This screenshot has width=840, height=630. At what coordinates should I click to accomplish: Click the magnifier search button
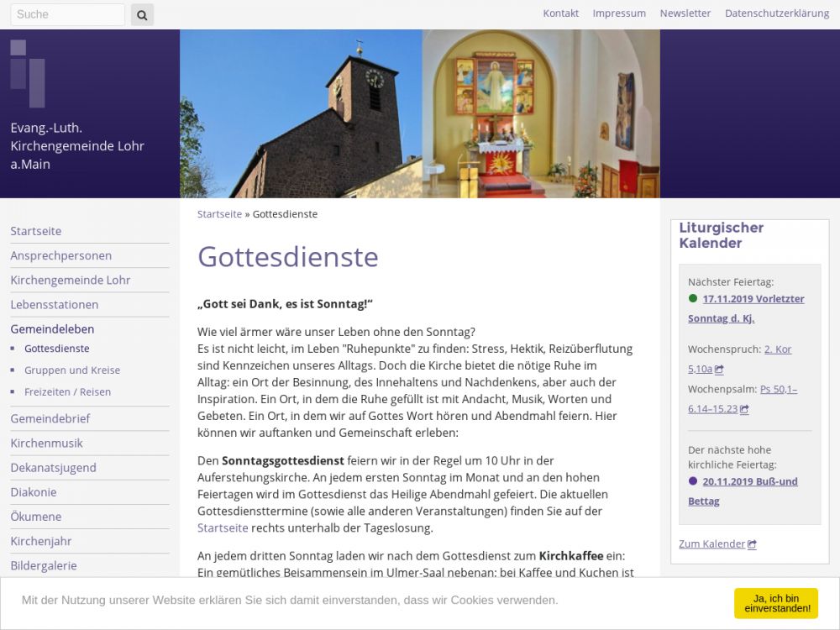pos(142,14)
